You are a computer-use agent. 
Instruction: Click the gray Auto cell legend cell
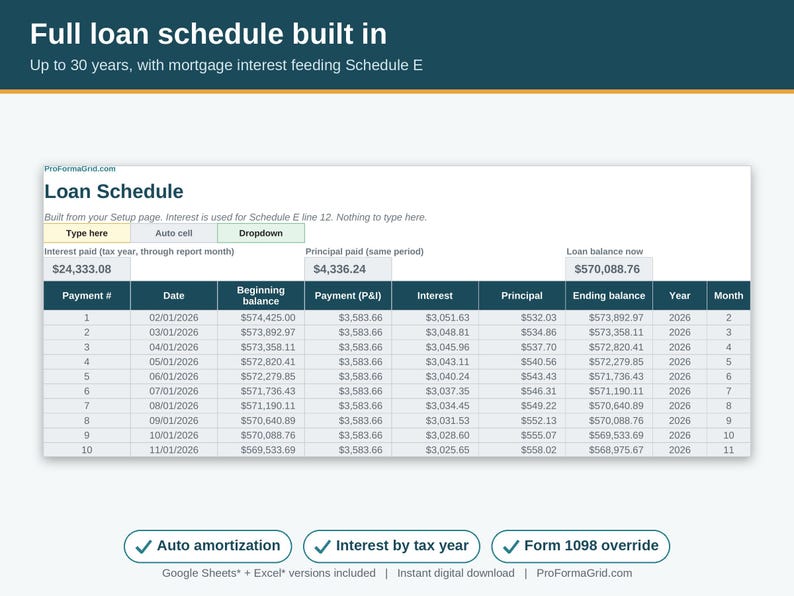click(174, 233)
